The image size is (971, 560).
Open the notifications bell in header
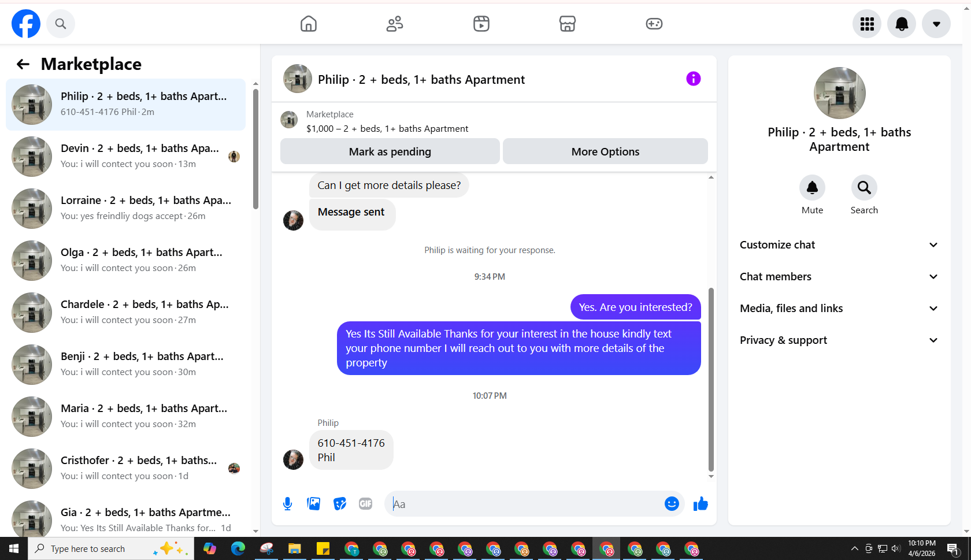902,24
